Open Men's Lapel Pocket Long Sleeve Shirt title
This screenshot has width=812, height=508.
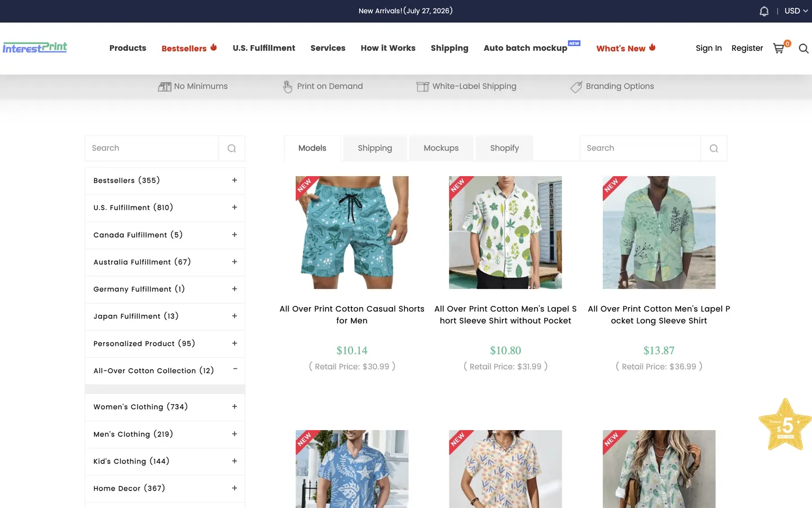(659, 315)
